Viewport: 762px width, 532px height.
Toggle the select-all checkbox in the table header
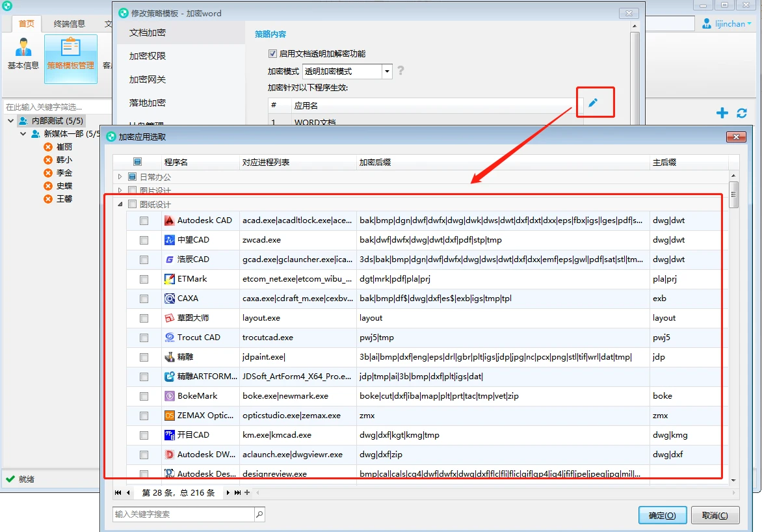point(138,161)
